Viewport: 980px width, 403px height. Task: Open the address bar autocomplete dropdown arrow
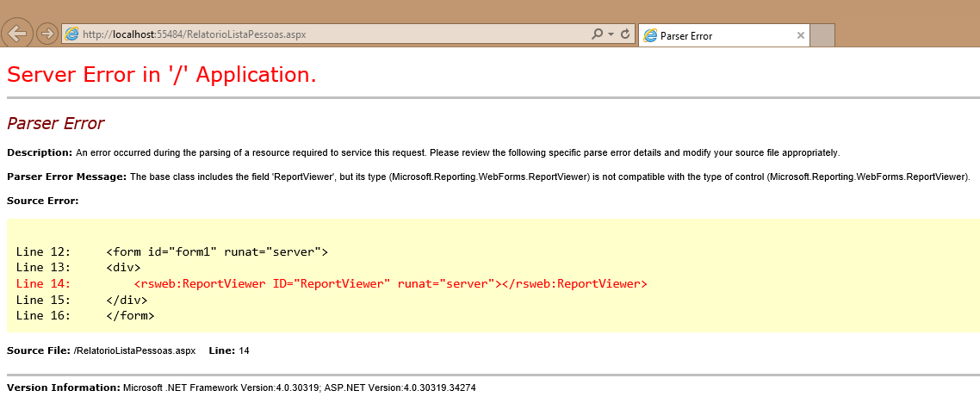click(611, 34)
